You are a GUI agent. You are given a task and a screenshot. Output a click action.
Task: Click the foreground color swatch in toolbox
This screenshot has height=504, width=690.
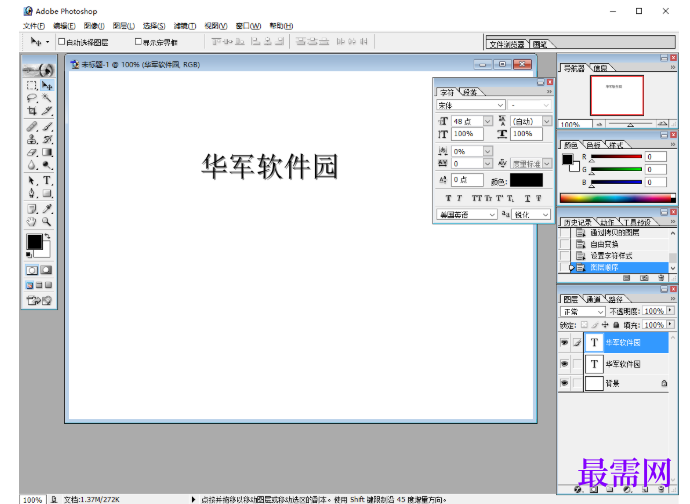click(34, 242)
